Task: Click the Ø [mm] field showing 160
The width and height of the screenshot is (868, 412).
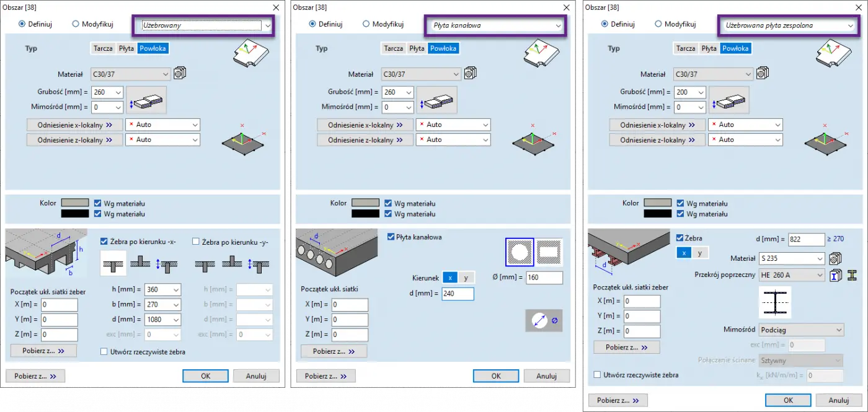Action: coord(544,278)
